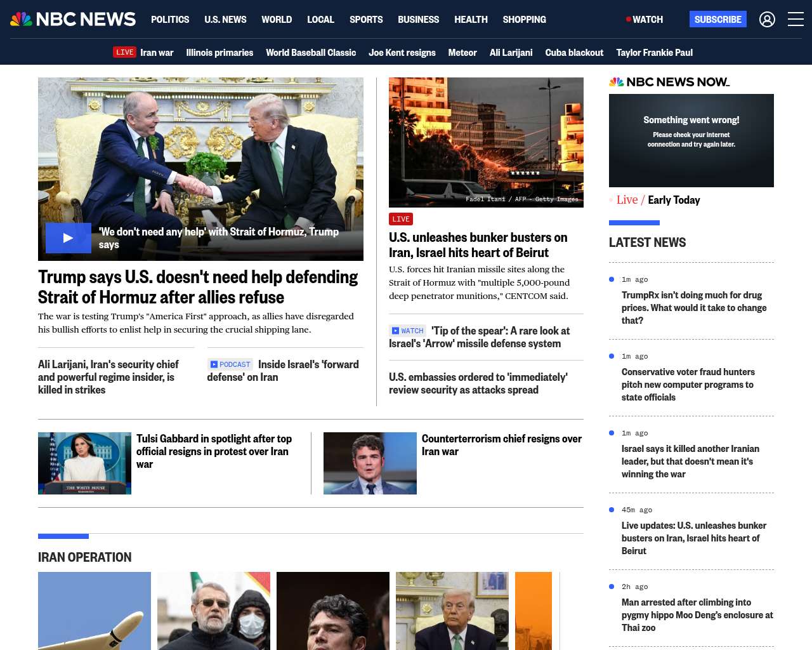Open the Iran war trending topic
The width and height of the screenshot is (812, 650).
click(x=157, y=53)
